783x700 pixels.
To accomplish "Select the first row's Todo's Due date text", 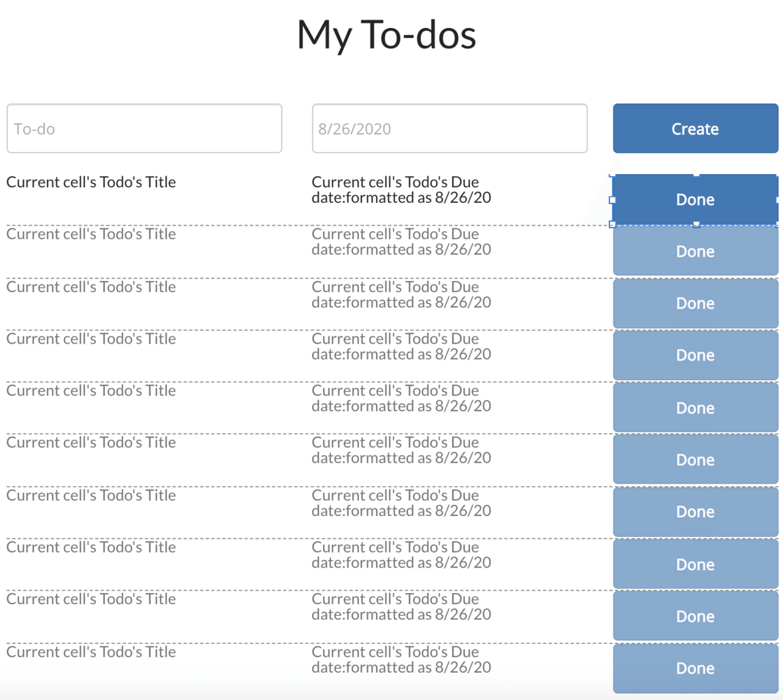I will 401,190.
